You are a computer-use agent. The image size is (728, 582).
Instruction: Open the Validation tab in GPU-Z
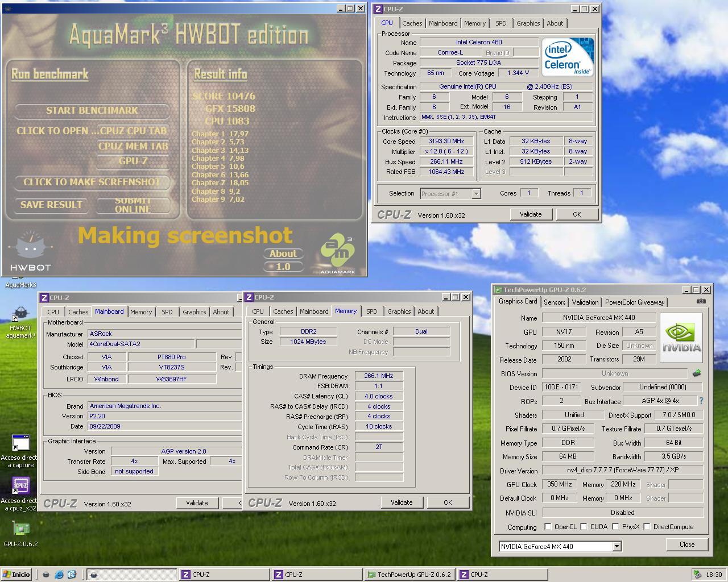[x=585, y=302]
